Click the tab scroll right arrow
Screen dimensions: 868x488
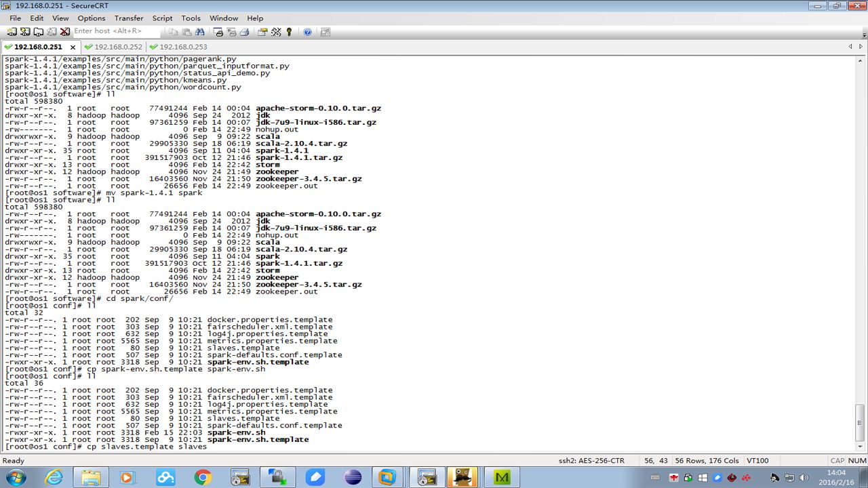point(862,47)
